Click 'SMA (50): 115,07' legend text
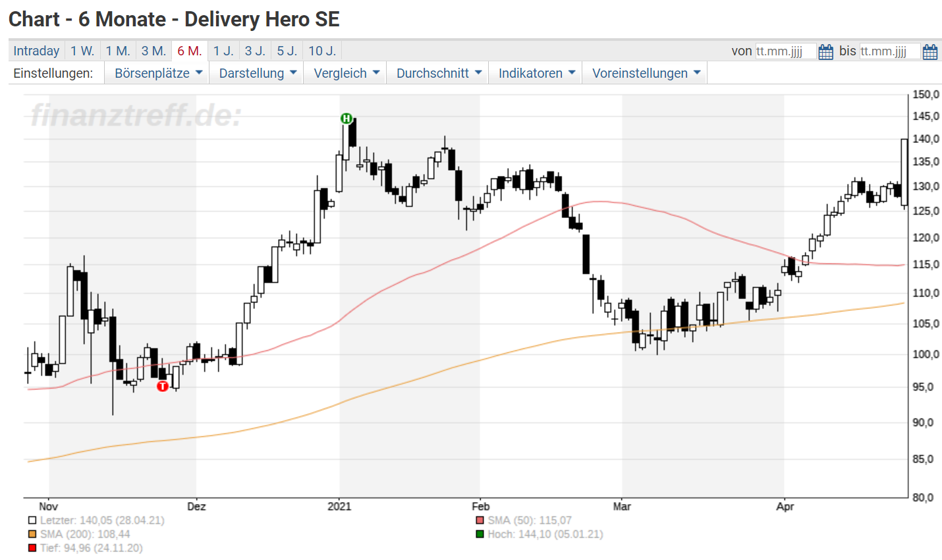 pos(530,520)
